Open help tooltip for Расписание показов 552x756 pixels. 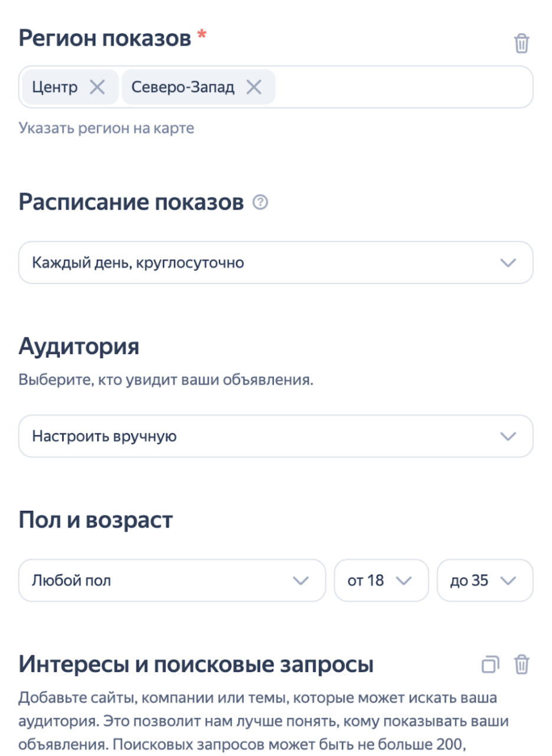(x=260, y=203)
